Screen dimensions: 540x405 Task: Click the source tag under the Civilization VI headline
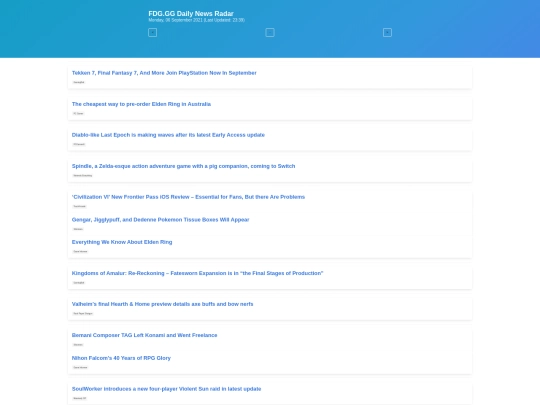(80, 206)
